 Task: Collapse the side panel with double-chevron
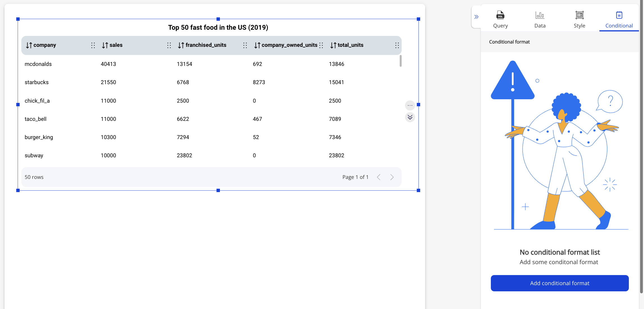(x=476, y=17)
